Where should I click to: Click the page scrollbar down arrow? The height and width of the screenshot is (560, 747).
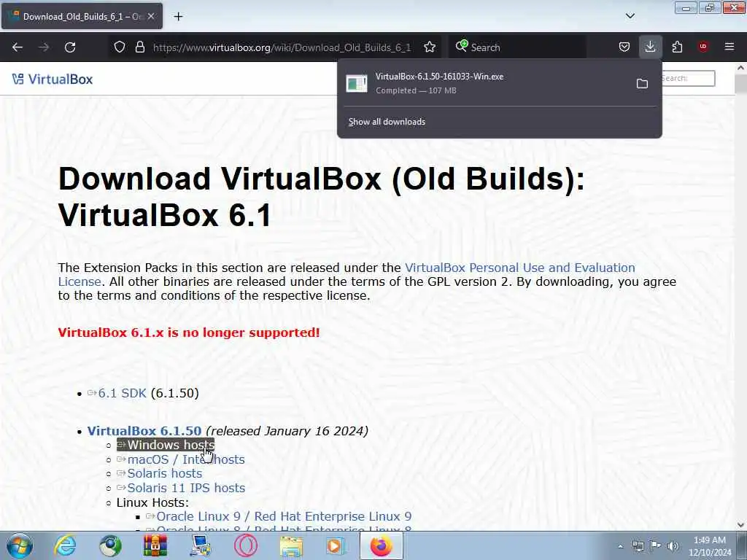740,525
